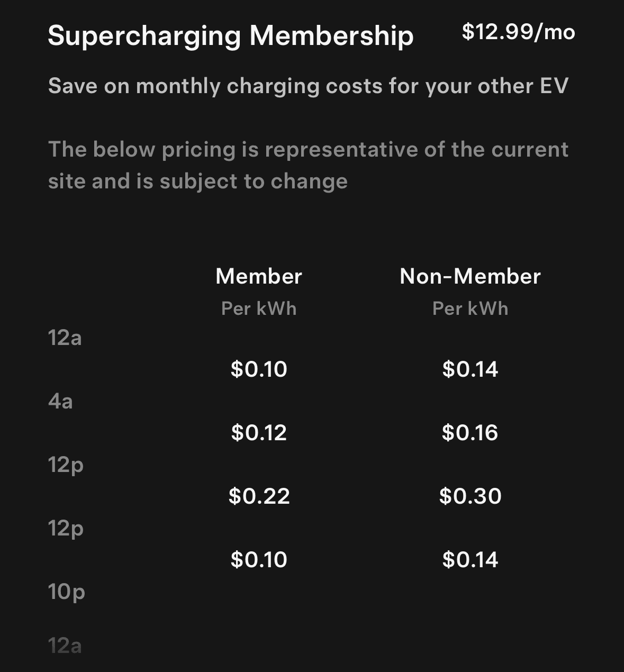Click the 12p label directly above 10p
Viewport: 624px width, 672px height.
(66, 528)
